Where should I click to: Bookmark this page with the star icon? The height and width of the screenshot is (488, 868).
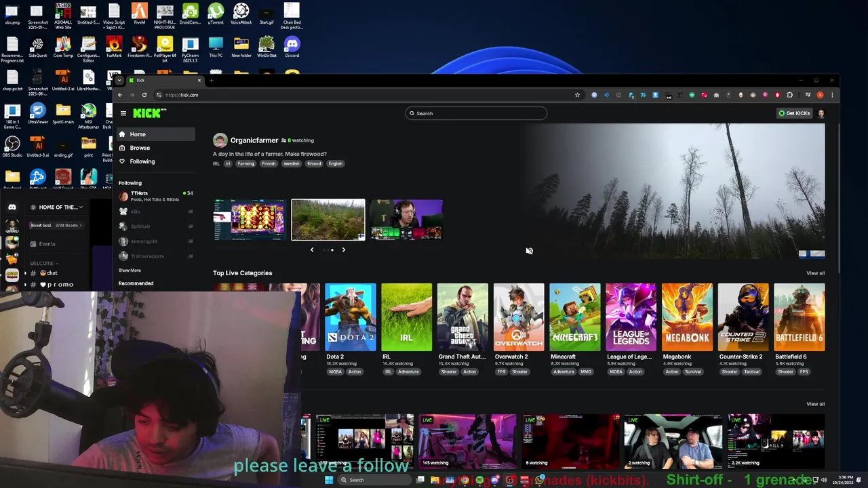pyautogui.click(x=578, y=95)
